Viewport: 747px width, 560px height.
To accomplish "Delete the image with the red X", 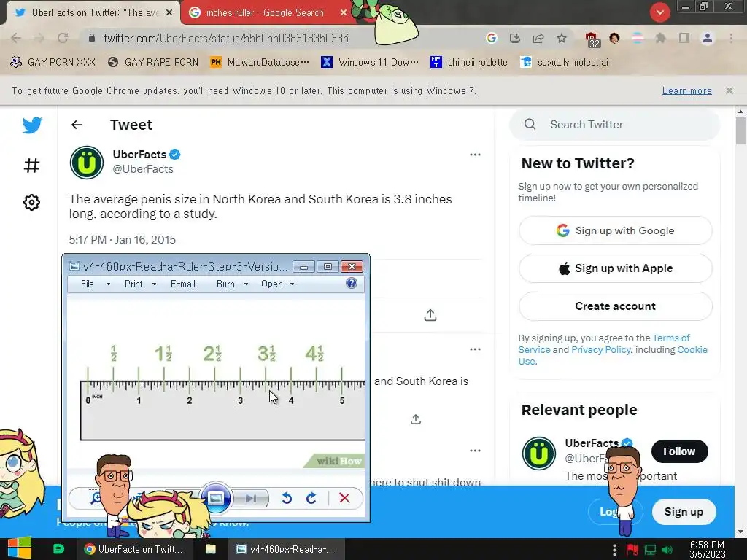I will [344, 498].
